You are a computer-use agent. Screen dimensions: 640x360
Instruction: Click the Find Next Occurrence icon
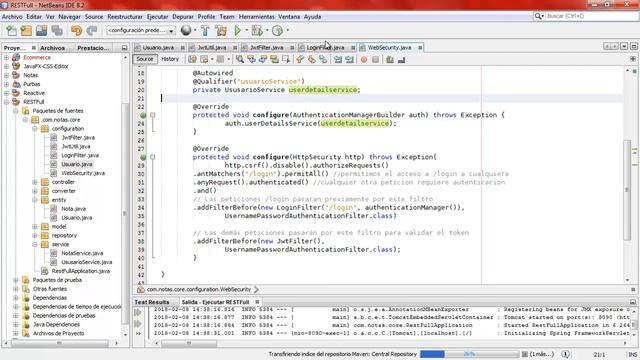[263, 60]
